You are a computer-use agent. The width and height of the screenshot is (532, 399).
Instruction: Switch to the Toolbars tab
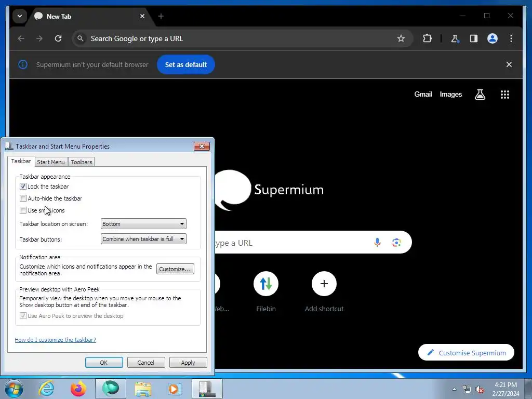coord(82,162)
